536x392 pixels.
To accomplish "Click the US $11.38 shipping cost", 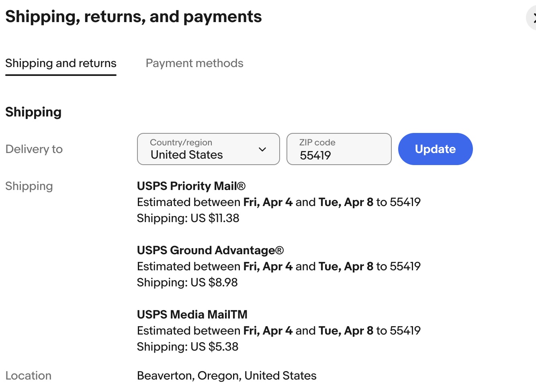I will (x=215, y=218).
